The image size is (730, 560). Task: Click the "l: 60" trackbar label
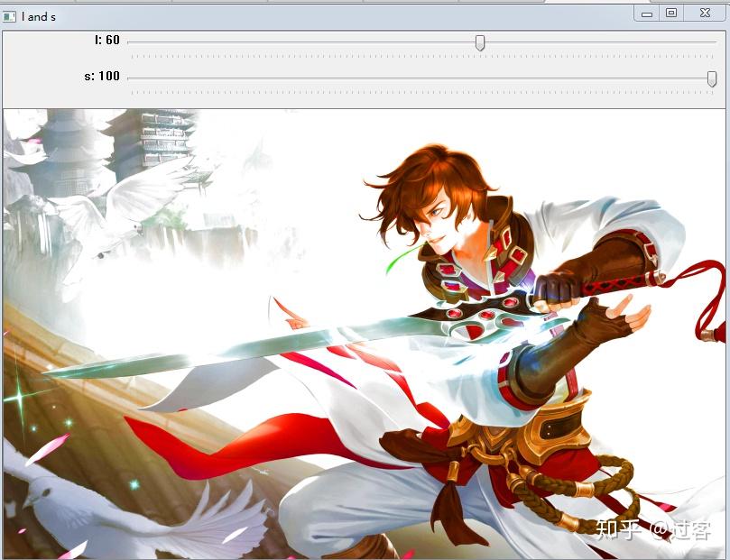click(107, 40)
